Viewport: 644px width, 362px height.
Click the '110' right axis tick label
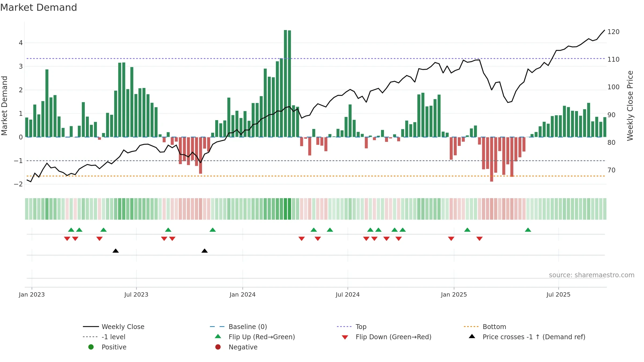click(x=613, y=59)
